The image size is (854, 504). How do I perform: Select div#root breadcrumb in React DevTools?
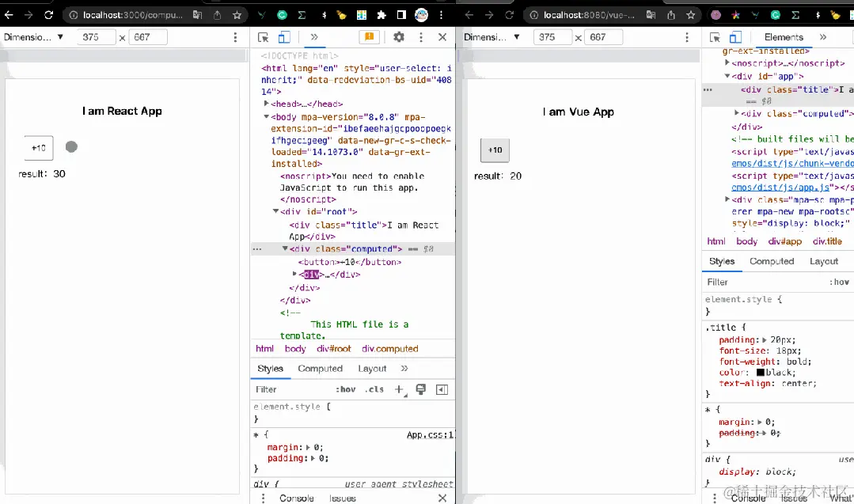334,349
